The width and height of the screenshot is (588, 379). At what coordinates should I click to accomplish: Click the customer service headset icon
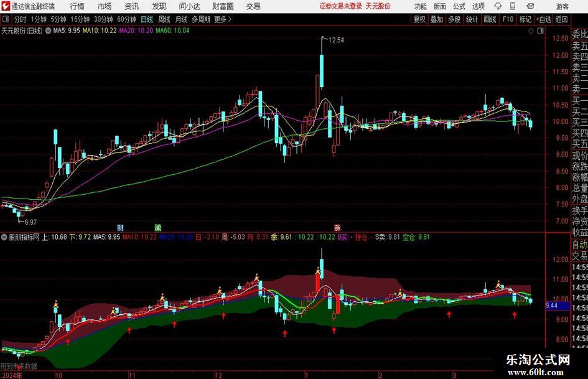[498, 6]
